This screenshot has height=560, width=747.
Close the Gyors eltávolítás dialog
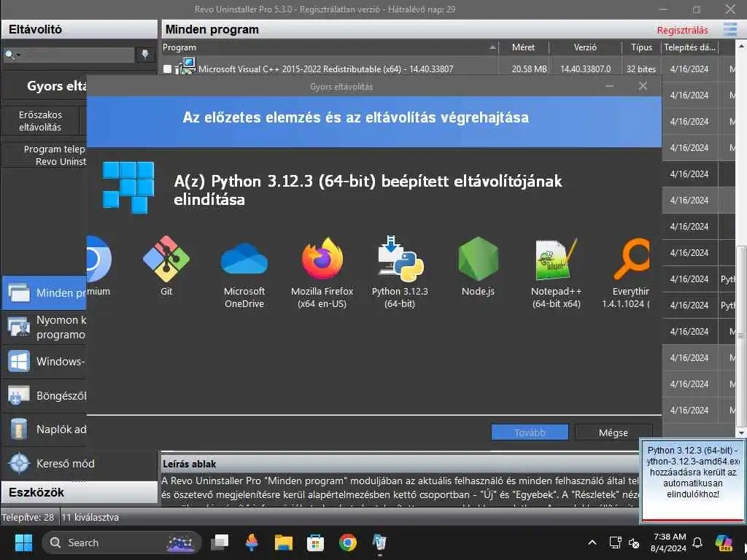point(643,86)
